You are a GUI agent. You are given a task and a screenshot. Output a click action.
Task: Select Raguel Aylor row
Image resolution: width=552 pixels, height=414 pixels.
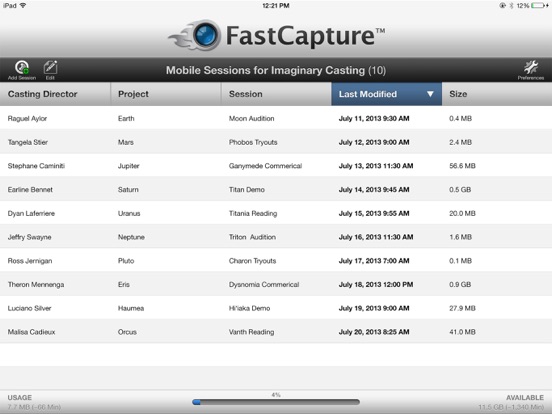[x=276, y=118]
